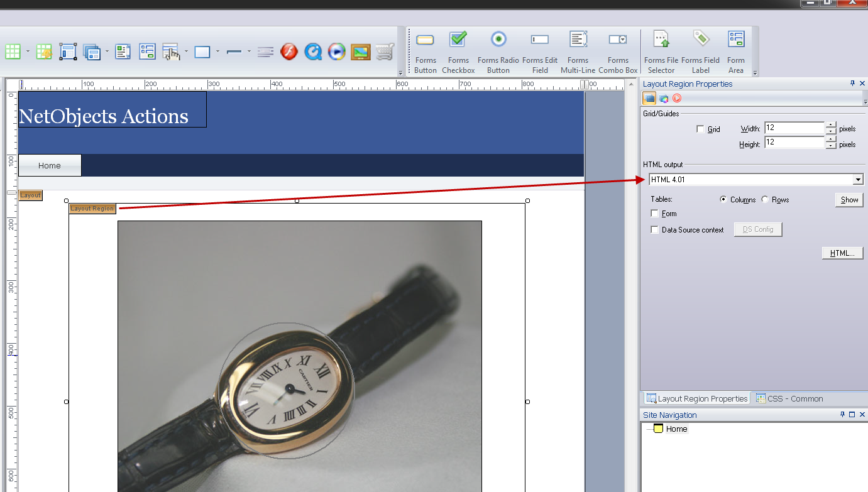Decrease the grid Width value

[x=831, y=131]
